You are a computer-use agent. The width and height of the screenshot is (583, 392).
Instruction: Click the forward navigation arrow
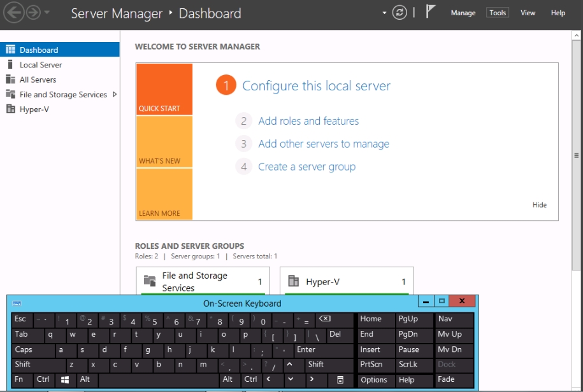pyautogui.click(x=34, y=13)
